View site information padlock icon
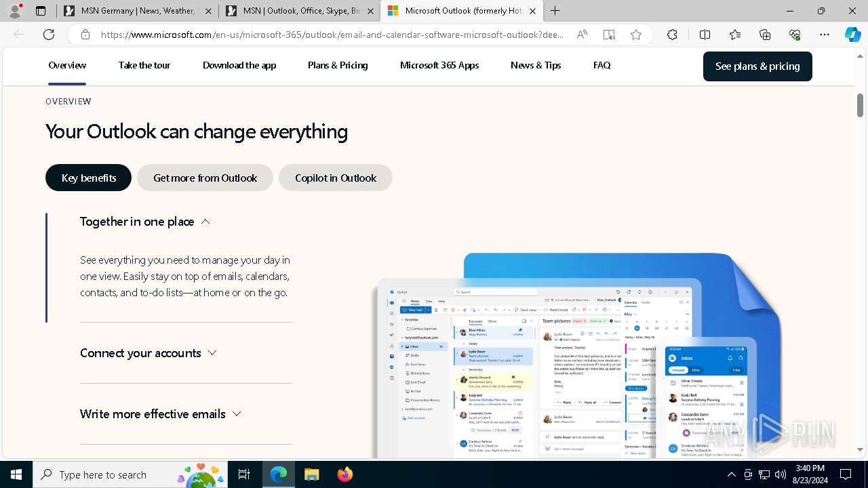The image size is (868, 488). pyautogui.click(x=85, y=35)
